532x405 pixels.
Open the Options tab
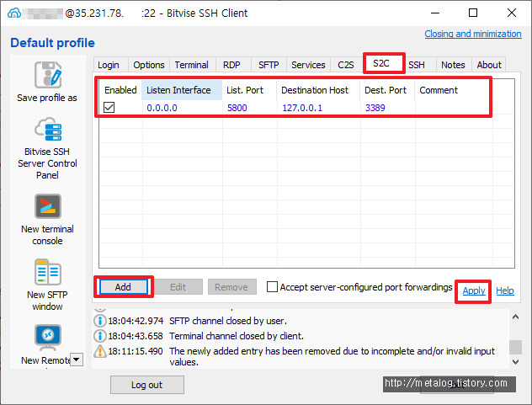tap(149, 65)
